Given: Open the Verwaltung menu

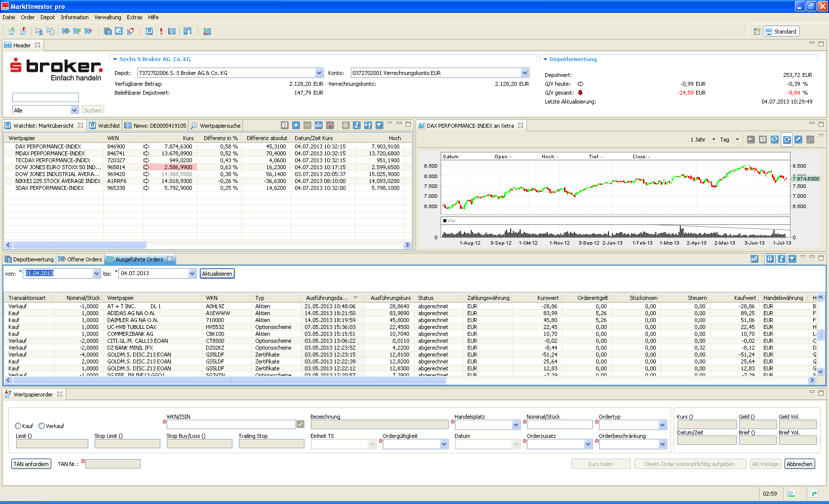Looking at the screenshot, I should tap(108, 17).
